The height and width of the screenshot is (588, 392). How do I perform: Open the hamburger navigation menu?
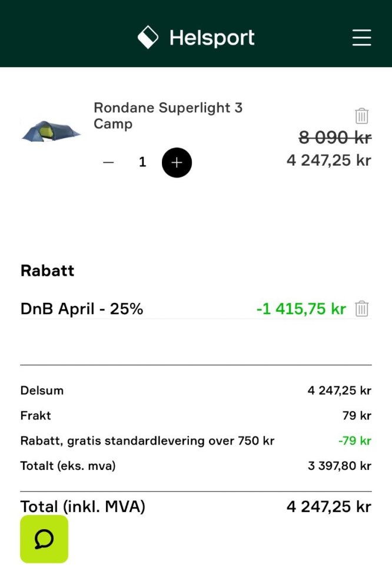pos(361,38)
